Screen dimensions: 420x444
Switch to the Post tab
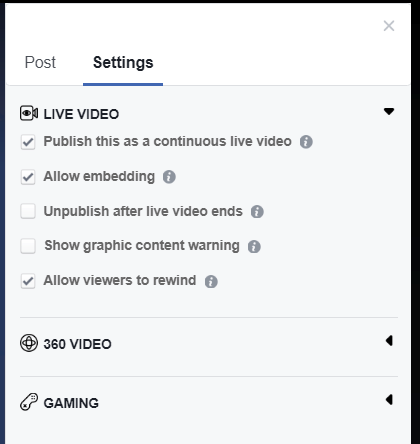[40, 62]
